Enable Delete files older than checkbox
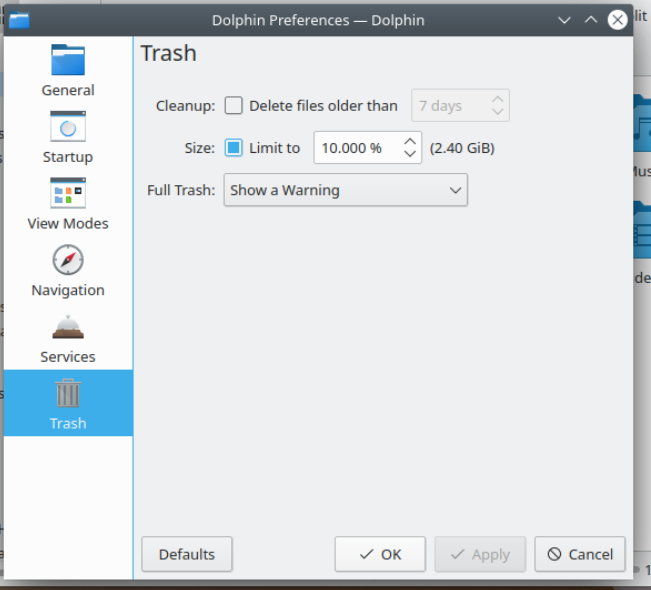651x590 pixels. point(234,105)
